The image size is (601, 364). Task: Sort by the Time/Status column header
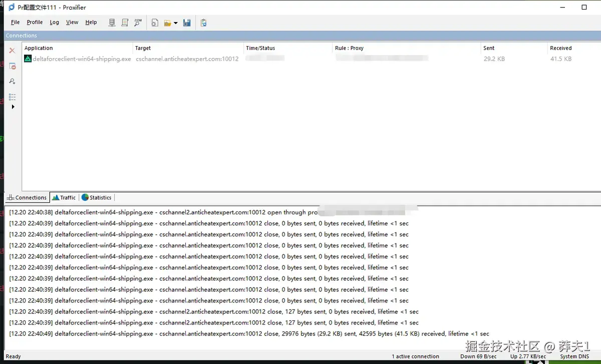[x=288, y=48]
